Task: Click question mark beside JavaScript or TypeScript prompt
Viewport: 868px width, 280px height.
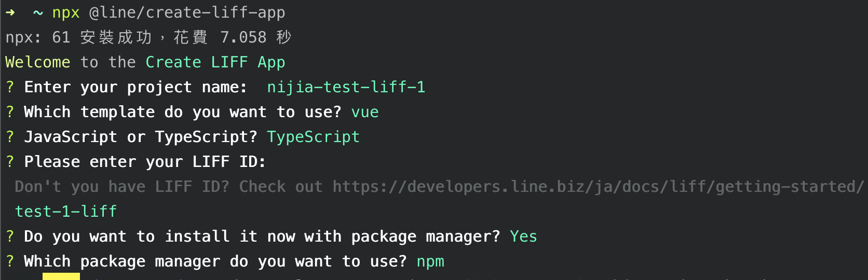Action: (10, 137)
